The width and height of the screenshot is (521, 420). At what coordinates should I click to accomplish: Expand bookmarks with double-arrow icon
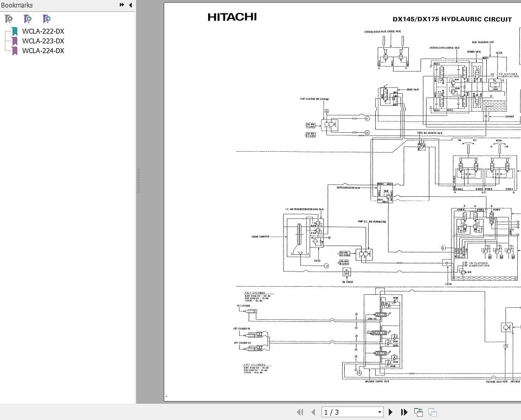click(x=122, y=5)
